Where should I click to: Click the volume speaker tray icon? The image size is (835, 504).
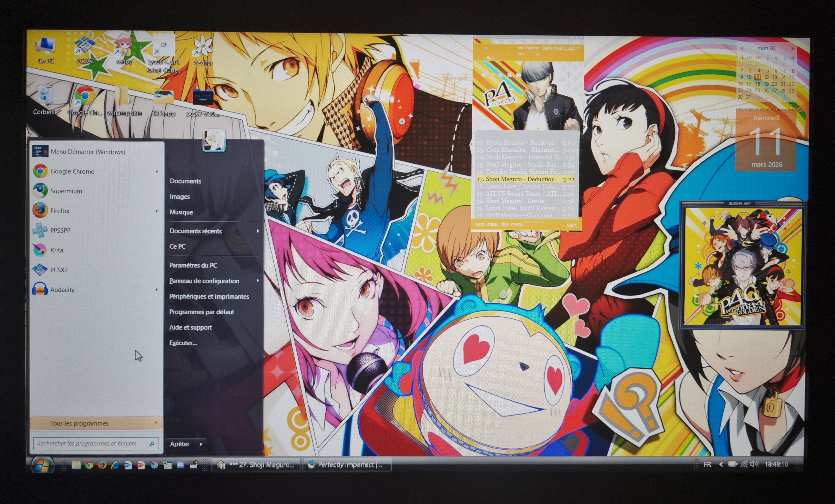[x=754, y=464]
